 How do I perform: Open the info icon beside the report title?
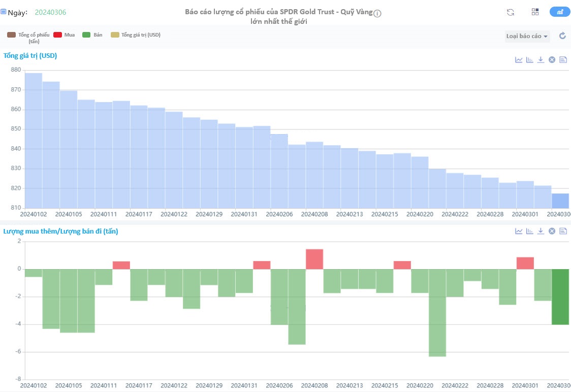click(x=377, y=14)
